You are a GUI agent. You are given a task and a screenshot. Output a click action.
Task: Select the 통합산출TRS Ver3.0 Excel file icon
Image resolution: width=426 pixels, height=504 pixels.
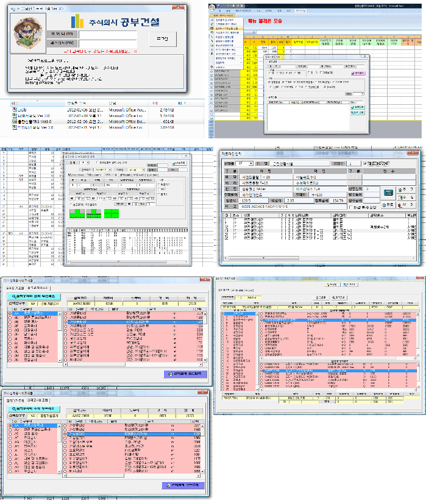coord(15,121)
